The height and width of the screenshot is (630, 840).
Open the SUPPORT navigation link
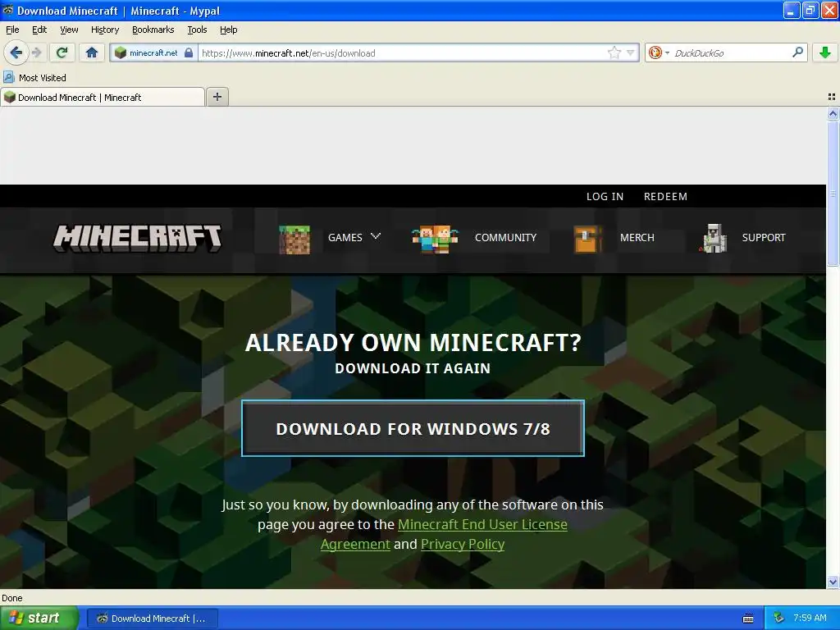(764, 237)
